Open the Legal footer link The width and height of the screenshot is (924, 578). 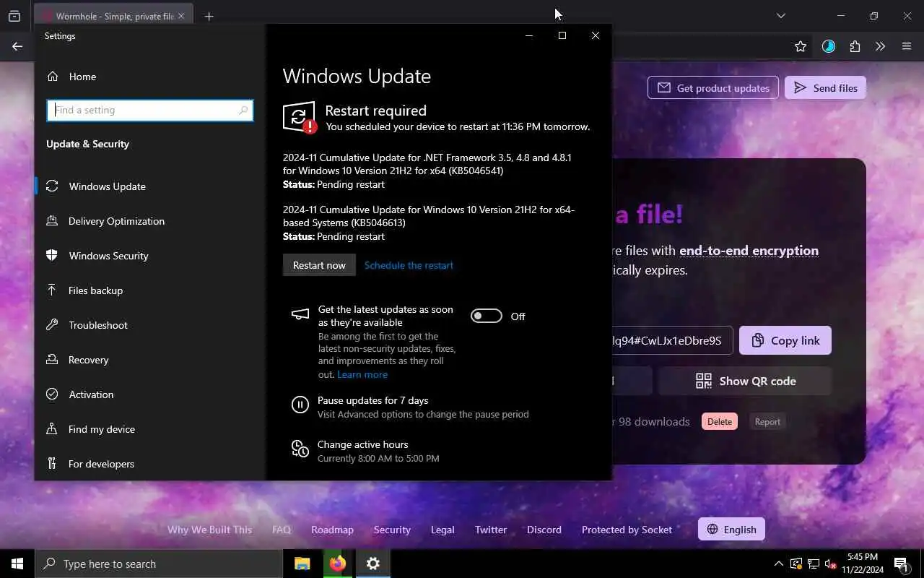(443, 530)
